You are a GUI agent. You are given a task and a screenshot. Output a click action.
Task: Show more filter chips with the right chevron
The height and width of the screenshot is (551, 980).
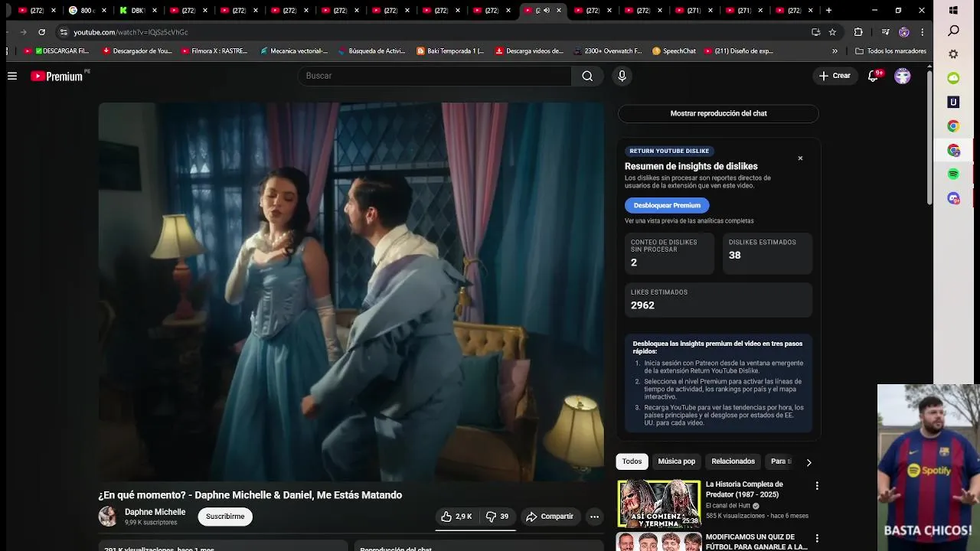point(808,462)
